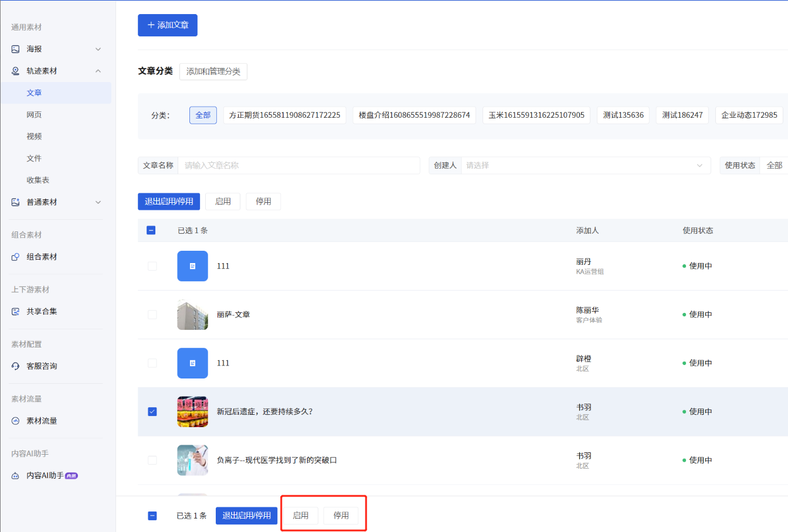Click the 内容AI助手 robot icon
This screenshot has height=532, width=788.
[x=16, y=476]
